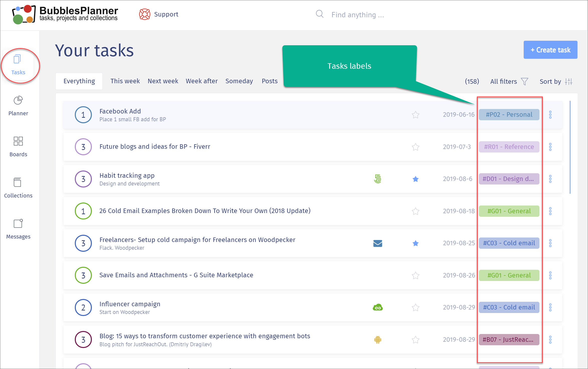Open more options for Freelancers Woodpecker task
The image size is (588, 369).
tap(550, 243)
